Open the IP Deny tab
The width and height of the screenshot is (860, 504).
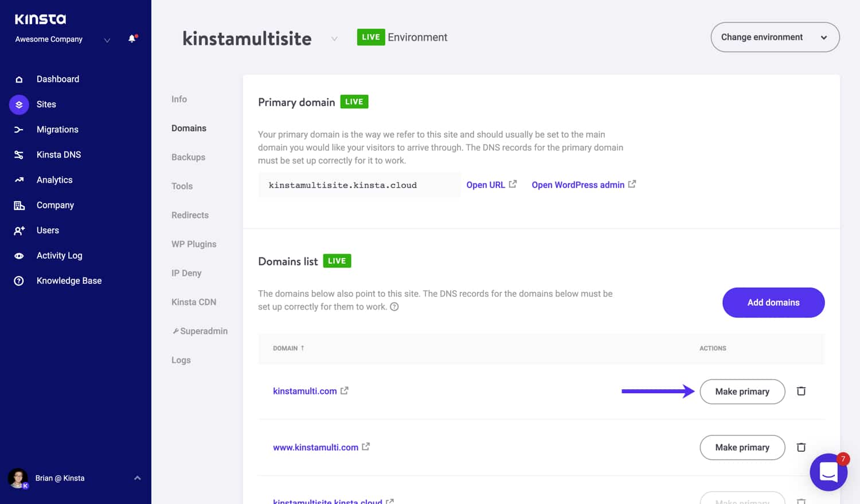click(x=186, y=274)
